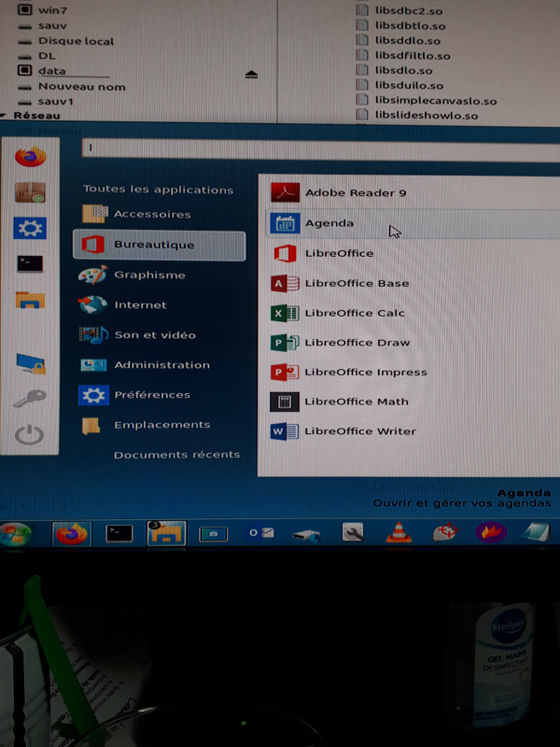Image resolution: width=560 pixels, height=747 pixels.
Task: Click the log out key icon
Action: (x=30, y=399)
